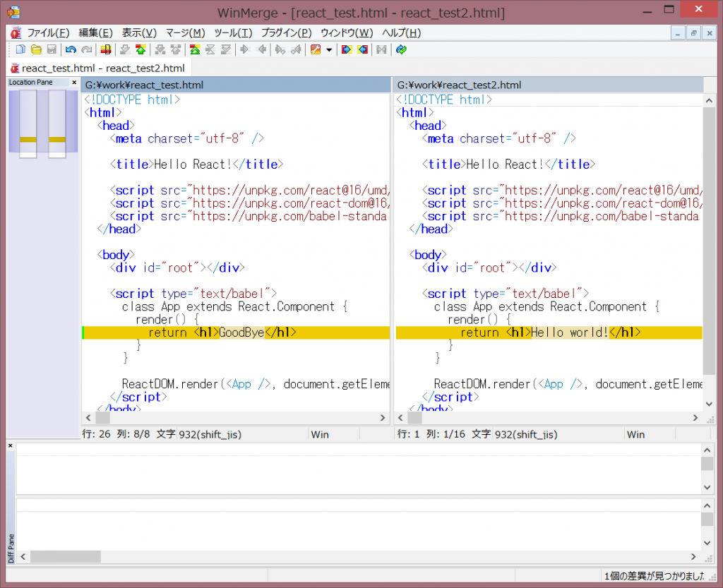Open the ウィンドウ(W) menu
723x588 pixels.
coord(347,32)
